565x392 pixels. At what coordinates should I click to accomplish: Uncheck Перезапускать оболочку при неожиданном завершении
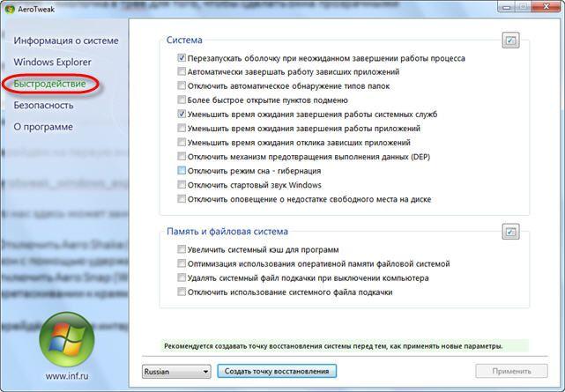[182, 58]
